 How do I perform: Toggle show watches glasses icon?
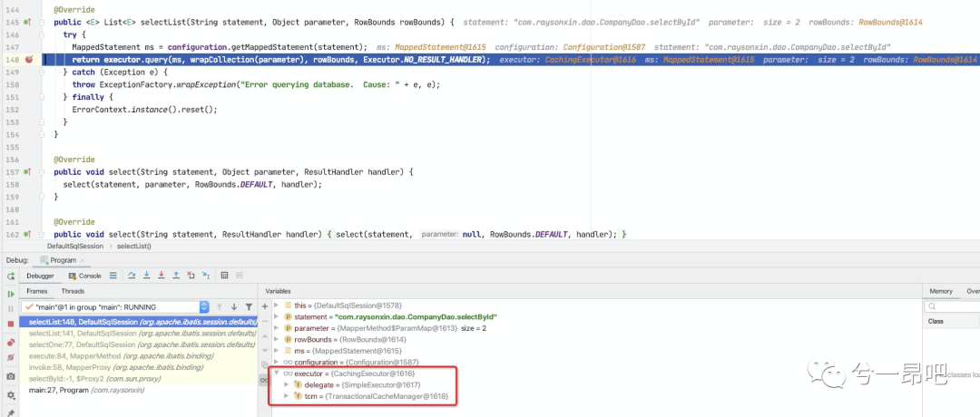point(264,380)
